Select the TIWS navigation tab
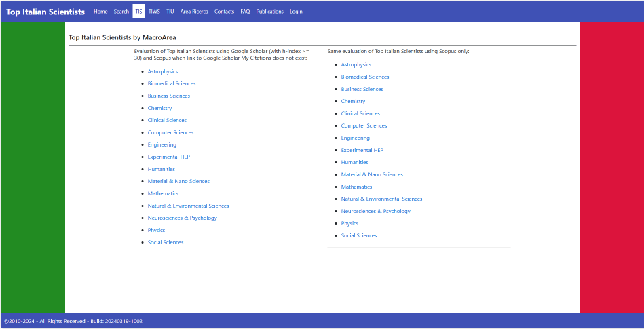 click(155, 12)
